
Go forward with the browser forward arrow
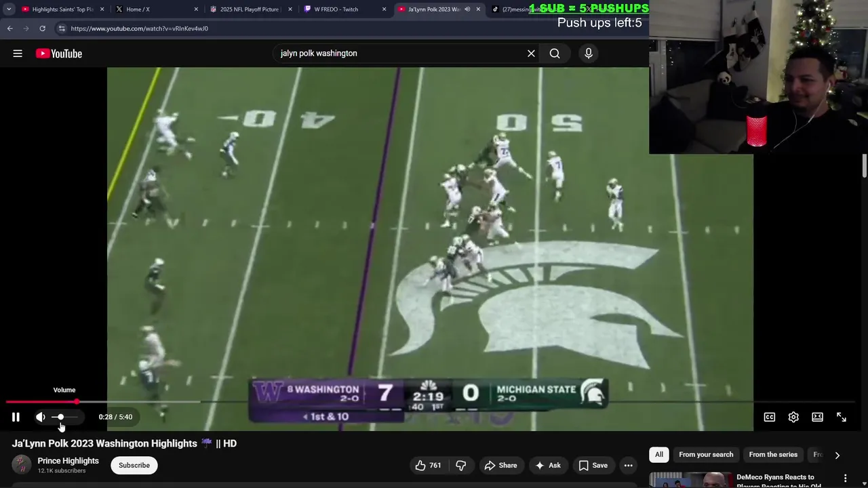[26, 28]
